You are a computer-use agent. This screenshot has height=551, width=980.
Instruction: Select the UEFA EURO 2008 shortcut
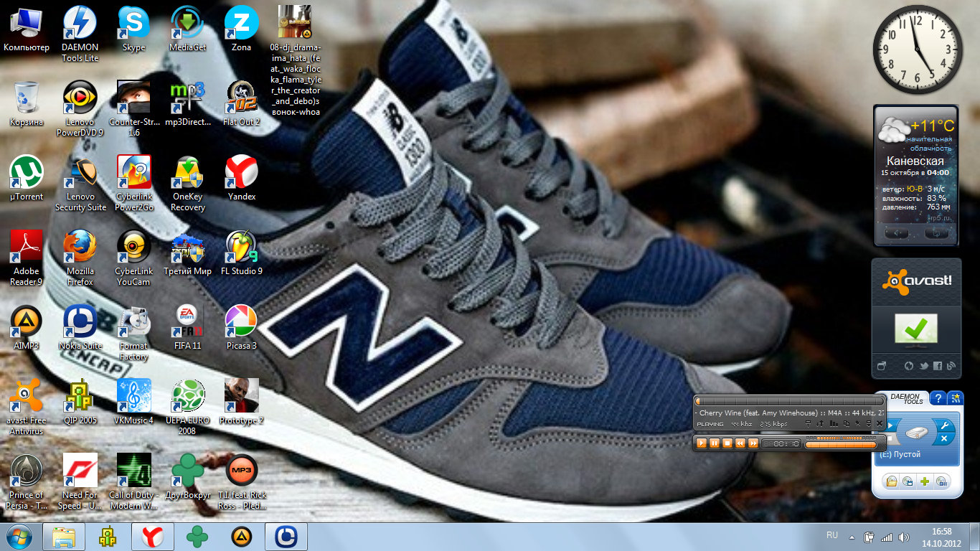(188, 408)
